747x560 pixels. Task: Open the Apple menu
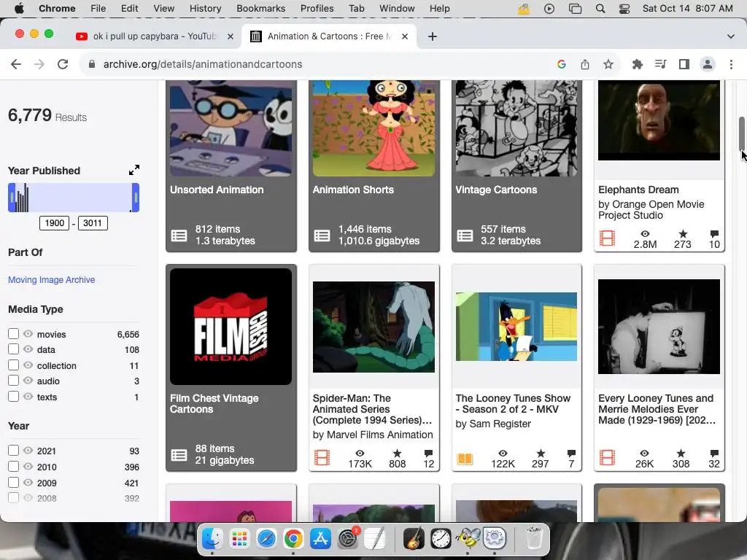click(19, 9)
